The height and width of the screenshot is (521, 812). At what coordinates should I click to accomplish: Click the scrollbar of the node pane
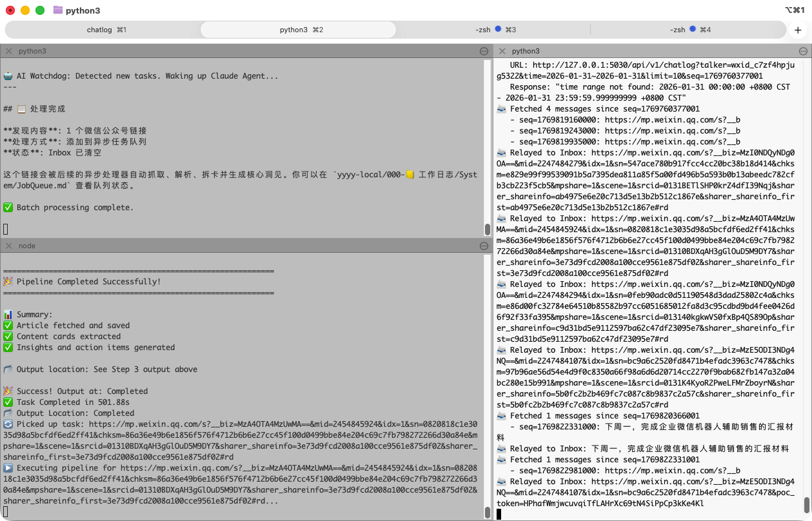(488, 513)
